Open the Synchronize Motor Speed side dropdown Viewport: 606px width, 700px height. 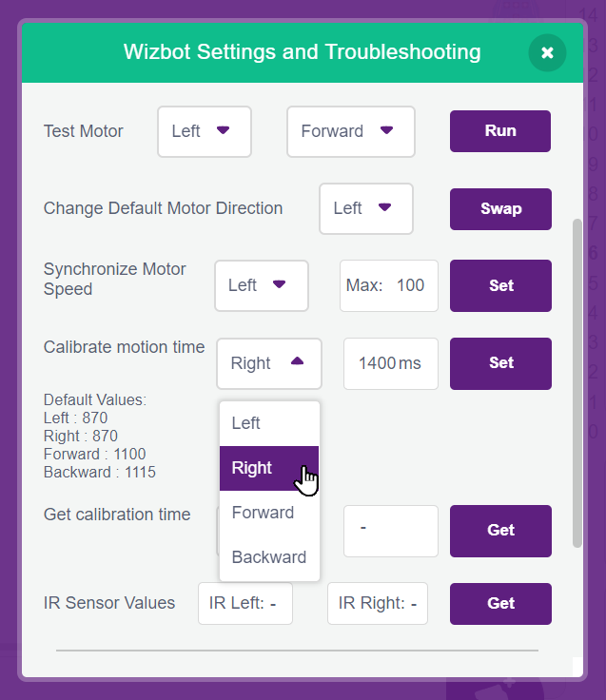click(x=261, y=285)
